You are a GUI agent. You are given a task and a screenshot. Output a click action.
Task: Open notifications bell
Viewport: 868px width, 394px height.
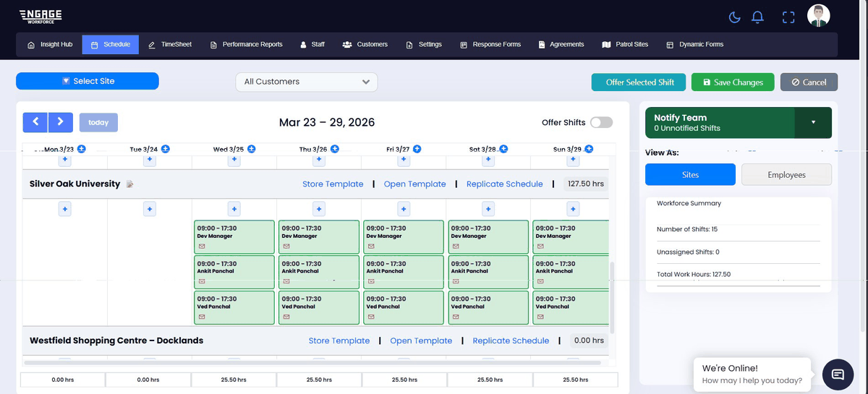(758, 17)
